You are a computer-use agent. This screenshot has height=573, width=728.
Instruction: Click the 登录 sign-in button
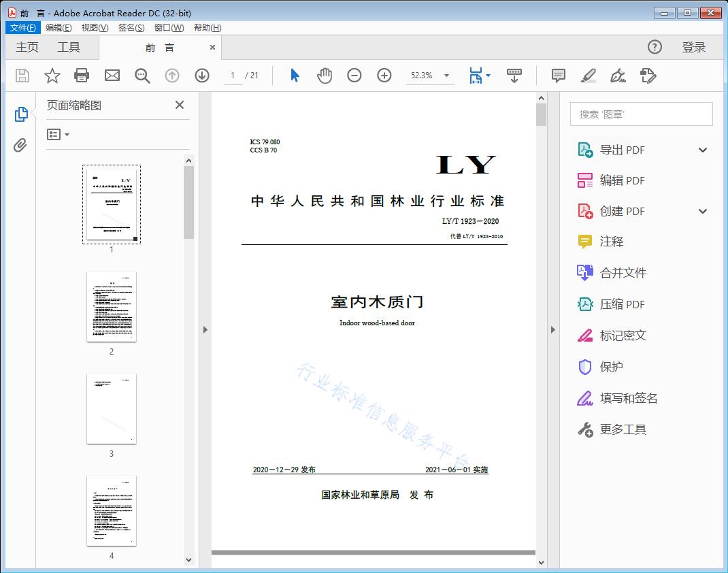pos(693,47)
